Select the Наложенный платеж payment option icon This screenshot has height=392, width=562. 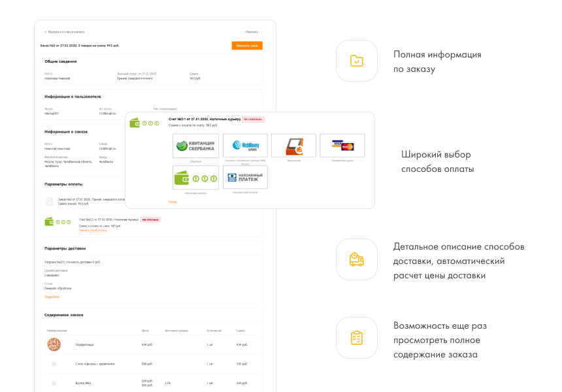click(x=245, y=177)
